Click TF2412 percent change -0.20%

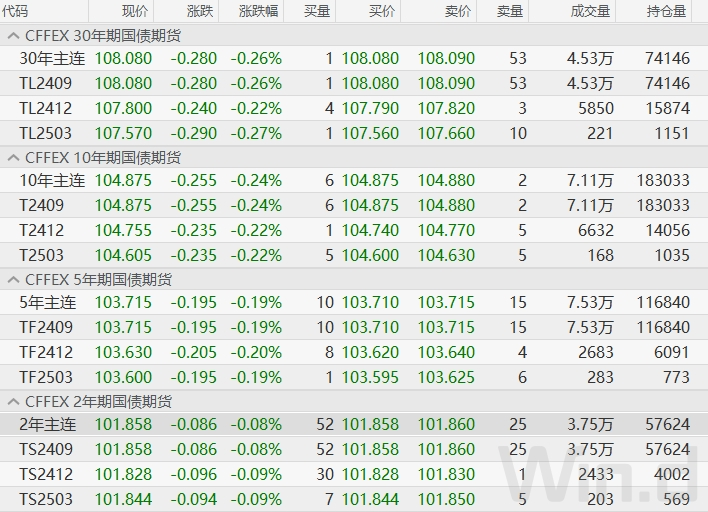click(256, 352)
